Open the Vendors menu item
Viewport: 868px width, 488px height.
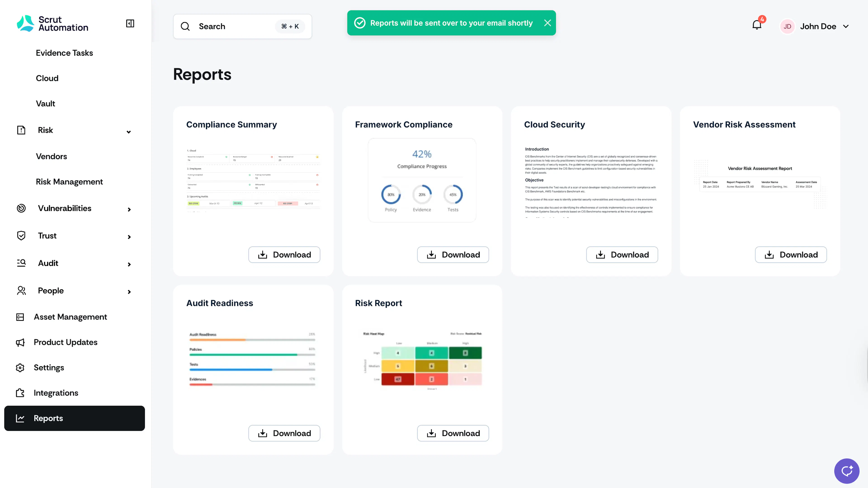click(52, 156)
